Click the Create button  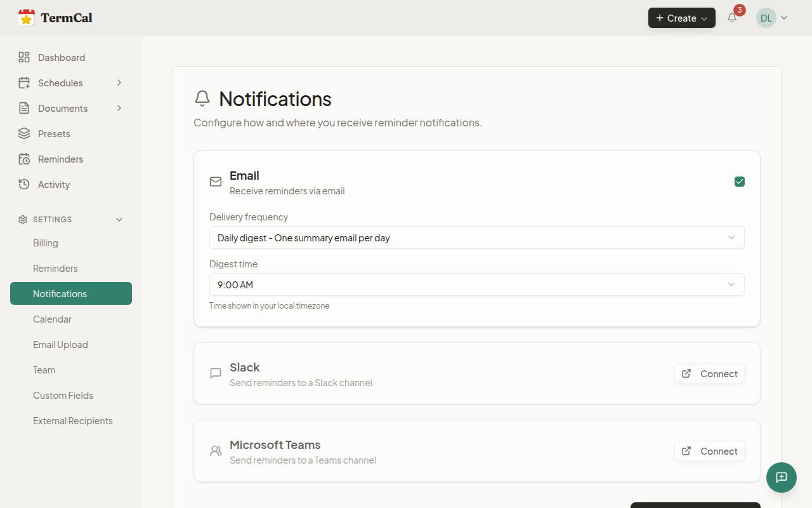(681, 18)
